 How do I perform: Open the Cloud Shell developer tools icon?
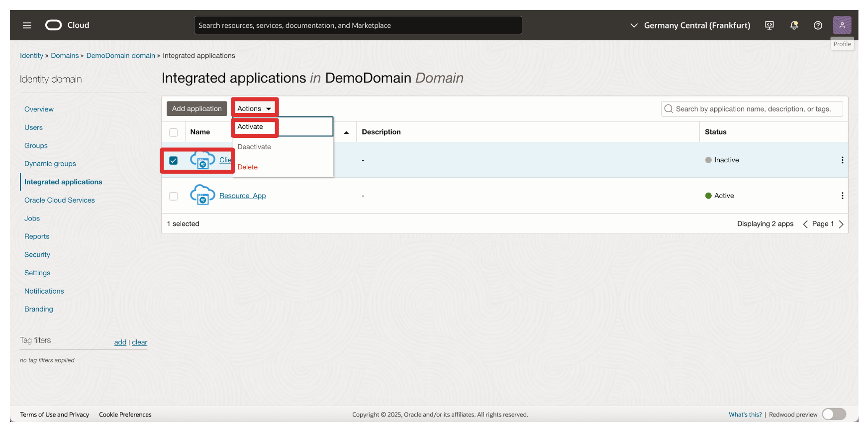click(769, 25)
